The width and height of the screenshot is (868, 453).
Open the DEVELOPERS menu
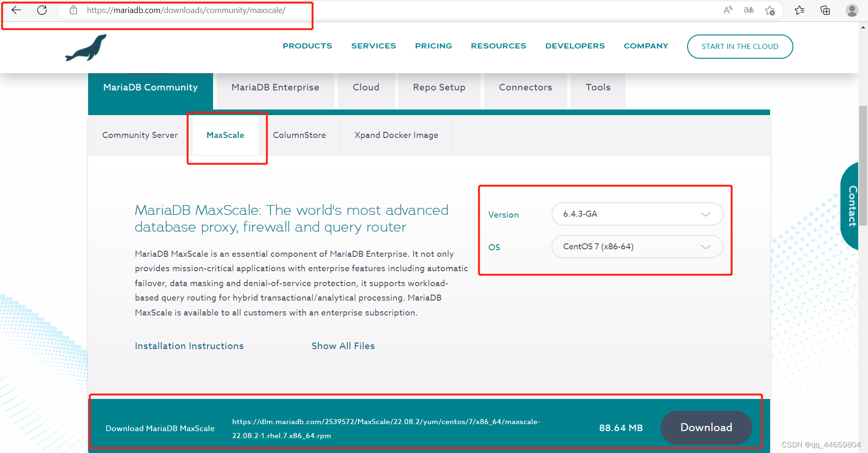[575, 46]
